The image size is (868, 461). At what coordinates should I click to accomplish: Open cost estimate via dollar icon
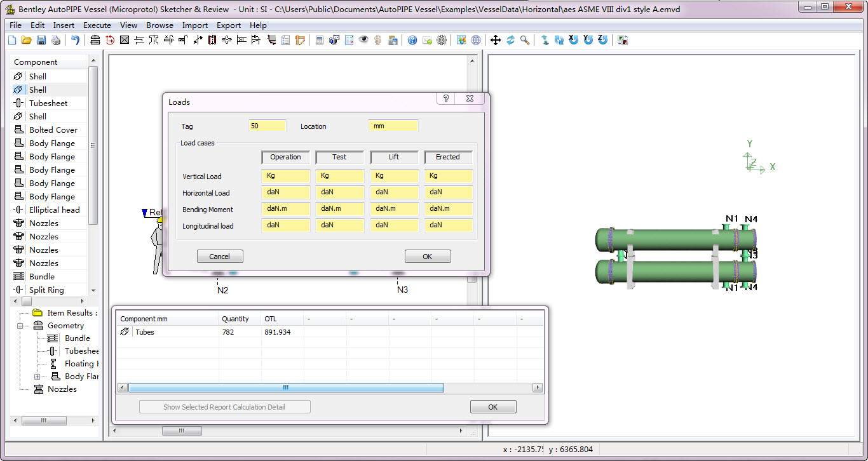pyautogui.click(x=378, y=40)
